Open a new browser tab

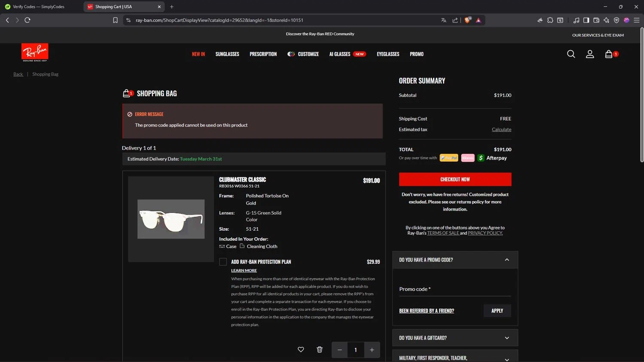(172, 6)
